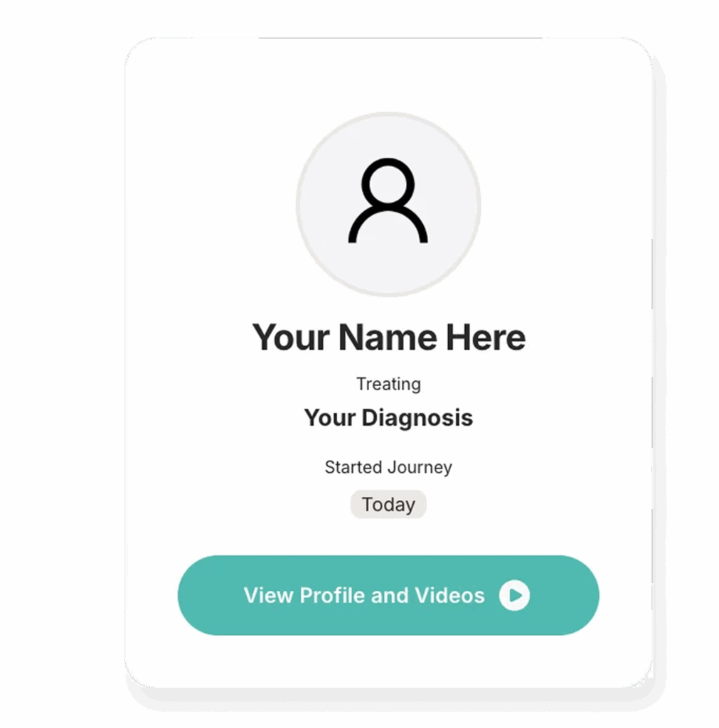719x728 pixels.
Task: Select the Your Name Here heading
Action: [389, 337]
